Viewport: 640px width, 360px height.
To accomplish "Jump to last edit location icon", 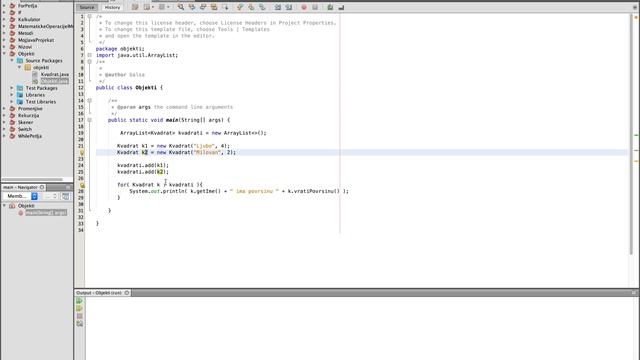I will click(x=135, y=7).
